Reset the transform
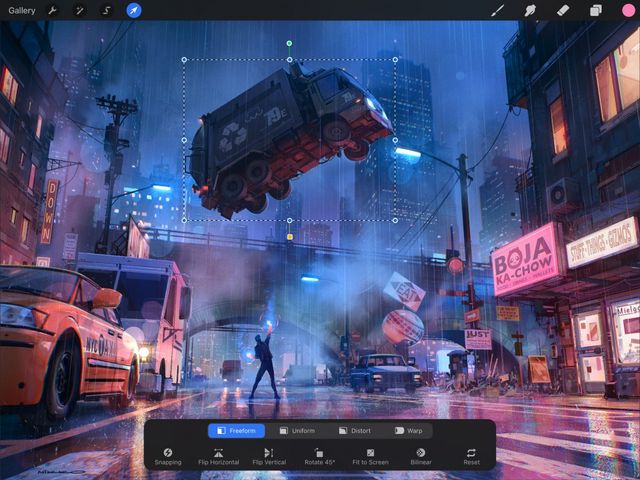 pos(471,457)
